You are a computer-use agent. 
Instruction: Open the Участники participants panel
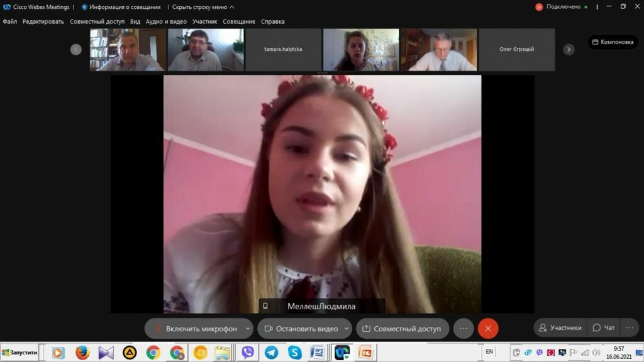(560, 327)
